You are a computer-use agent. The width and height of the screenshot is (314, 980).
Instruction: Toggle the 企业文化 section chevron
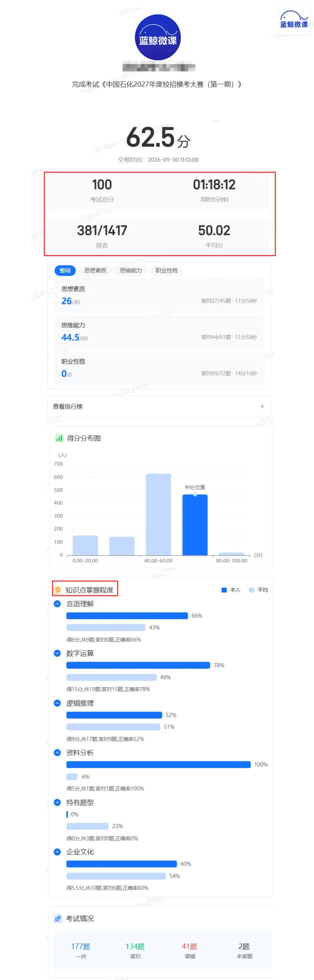57,852
